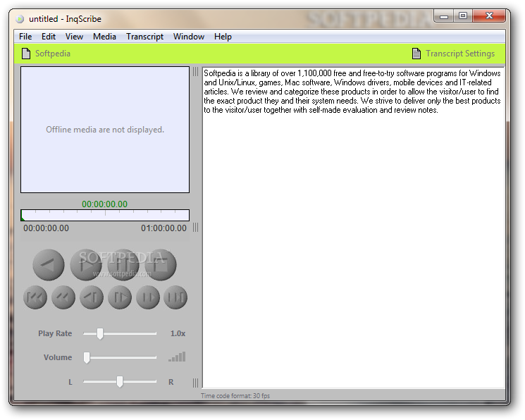The height and width of the screenshot is (420, 525).
Task: Click the 'Volume' label
Action: [58, 357]
